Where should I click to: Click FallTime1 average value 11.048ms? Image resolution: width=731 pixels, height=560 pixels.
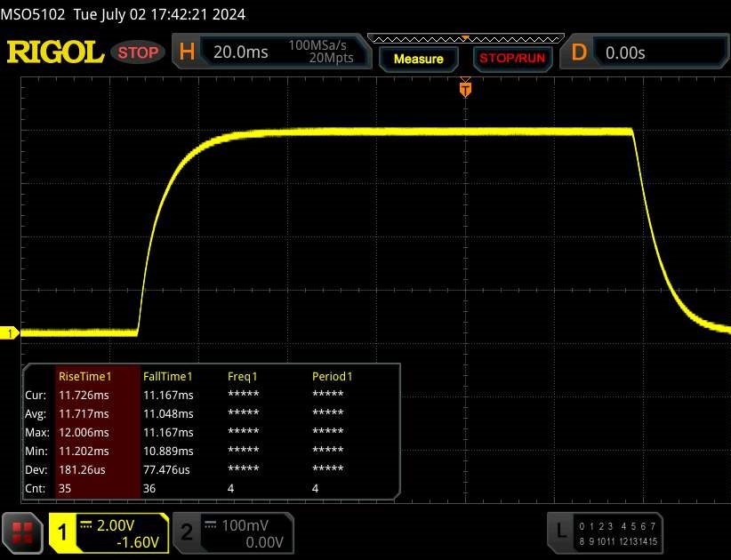pyautogui.click(x=168, y=413)
